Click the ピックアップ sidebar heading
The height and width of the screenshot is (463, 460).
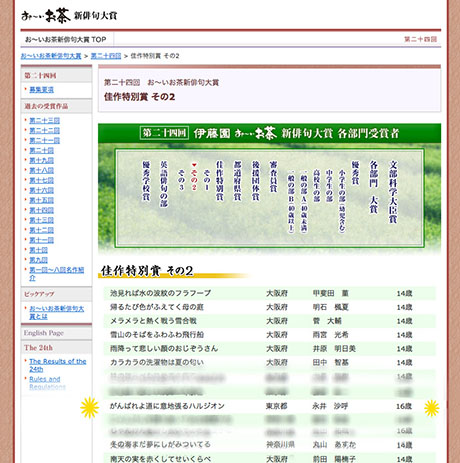point(39,294)
